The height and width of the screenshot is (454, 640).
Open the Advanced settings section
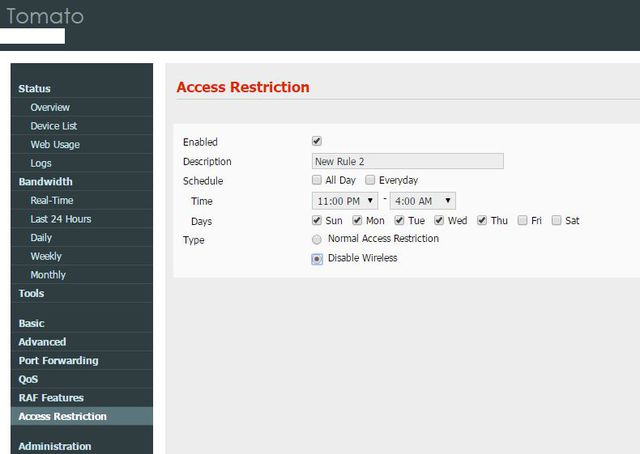[42, 342]
